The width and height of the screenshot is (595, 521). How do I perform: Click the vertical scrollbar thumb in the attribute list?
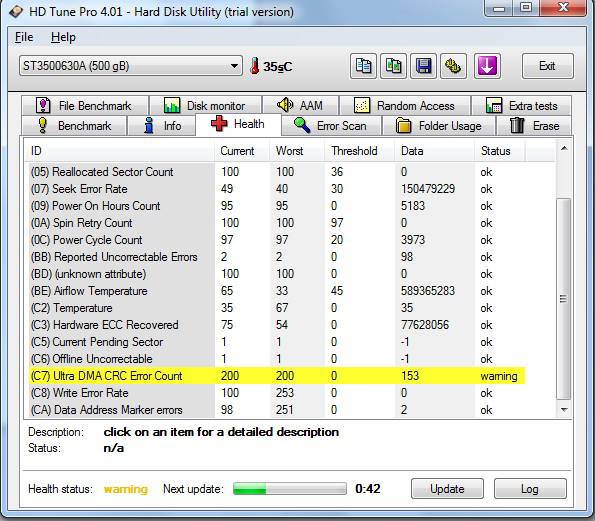[564, 299]
